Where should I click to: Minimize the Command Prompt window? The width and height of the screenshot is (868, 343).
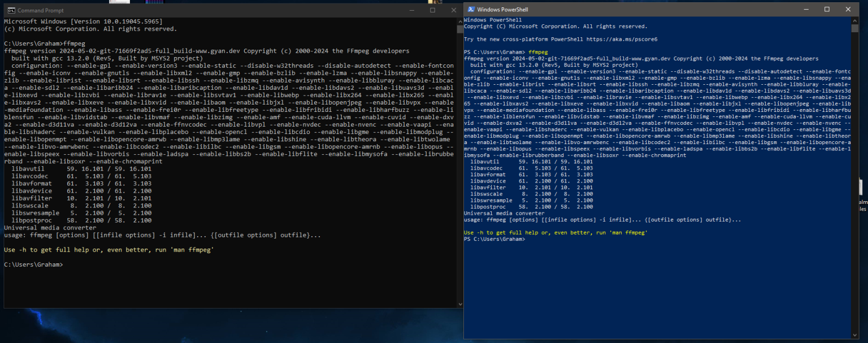412,10
